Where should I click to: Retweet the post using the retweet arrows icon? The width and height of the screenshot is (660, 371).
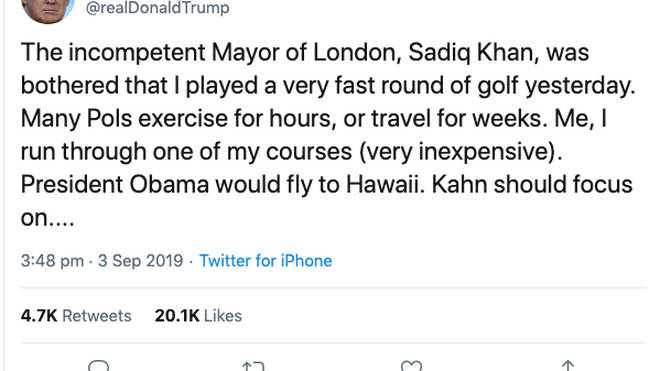click(253, 366)
